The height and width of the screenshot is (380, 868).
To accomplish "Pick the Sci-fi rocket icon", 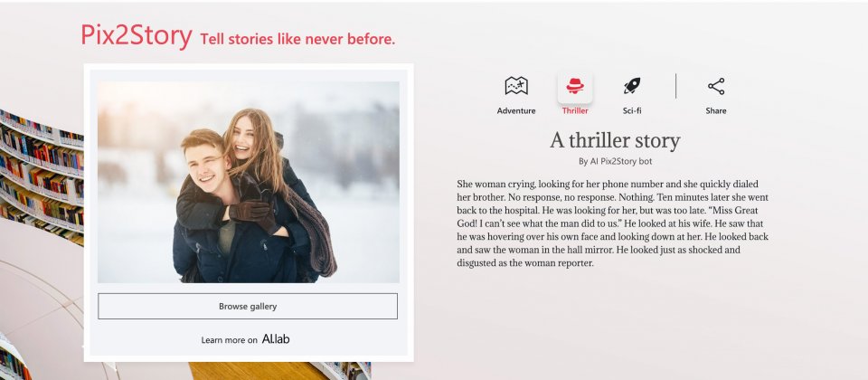I will coord(632,86).
